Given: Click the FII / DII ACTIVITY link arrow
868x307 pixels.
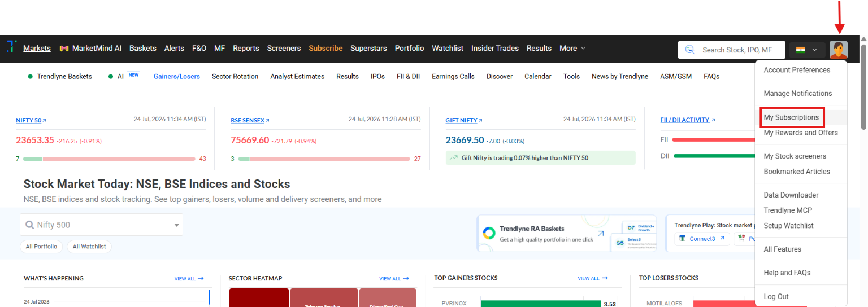Looking at the screenshot, I should tap(713, 120).
